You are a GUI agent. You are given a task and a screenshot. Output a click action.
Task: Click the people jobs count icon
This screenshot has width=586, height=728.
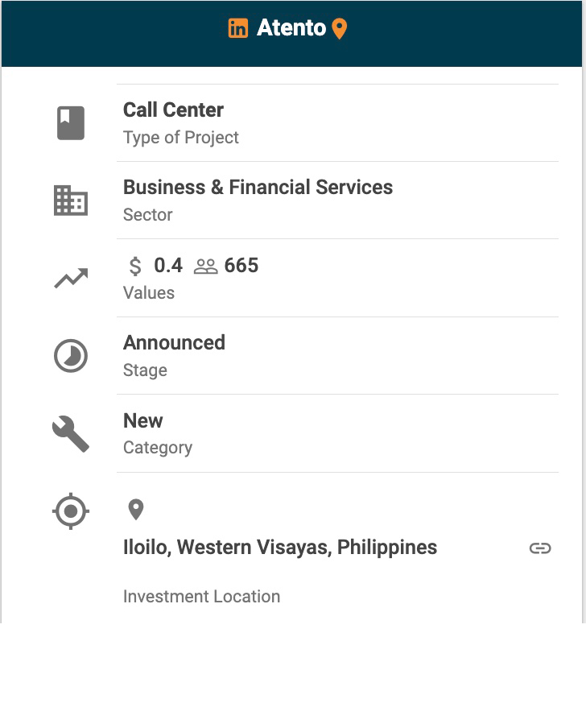point(206,267)
